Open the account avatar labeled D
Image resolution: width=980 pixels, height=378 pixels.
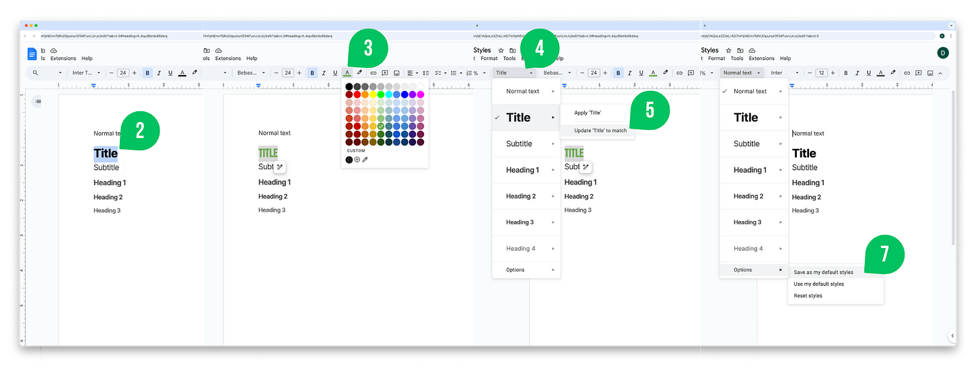pyautogui.click(x=943, y=53)
